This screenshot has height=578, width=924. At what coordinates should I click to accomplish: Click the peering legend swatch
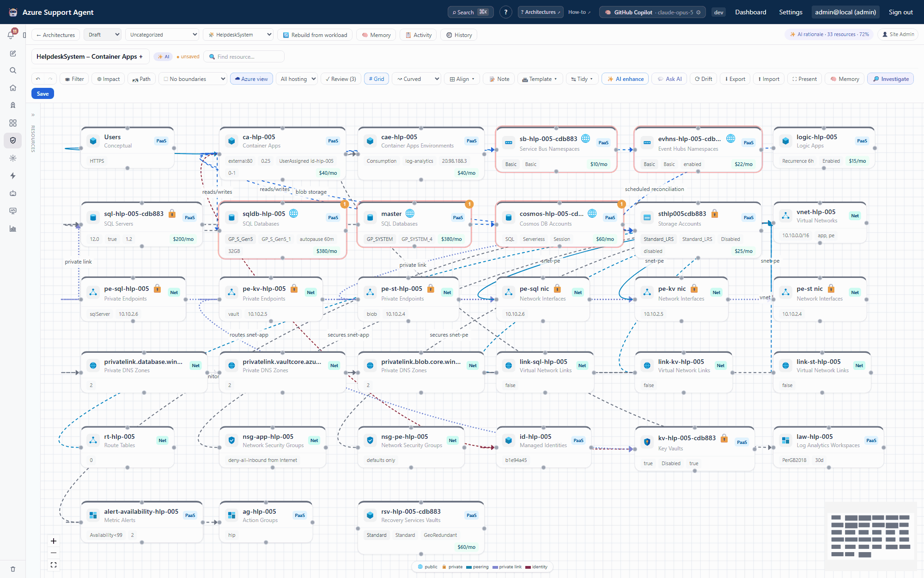tap(469, 567)
